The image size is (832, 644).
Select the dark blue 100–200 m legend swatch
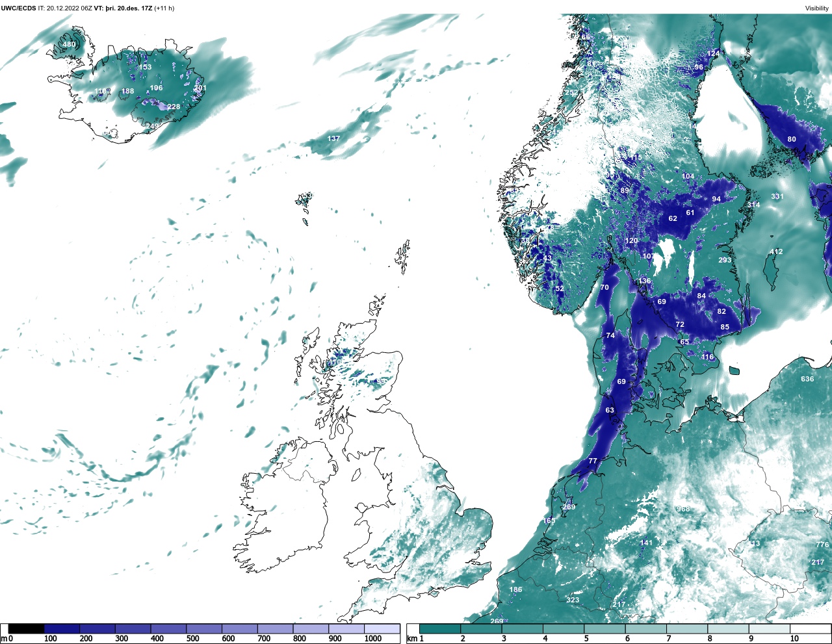click(x=62, y=628)
